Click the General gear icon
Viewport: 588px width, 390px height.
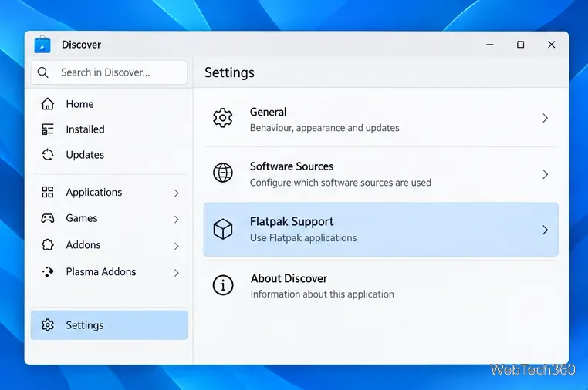[x=223, y=118]
